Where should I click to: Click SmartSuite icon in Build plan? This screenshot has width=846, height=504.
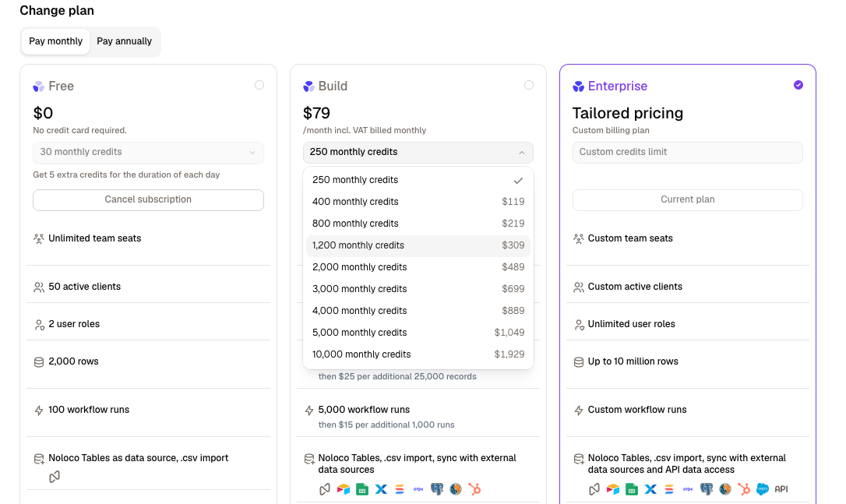(x=400, y=489)
